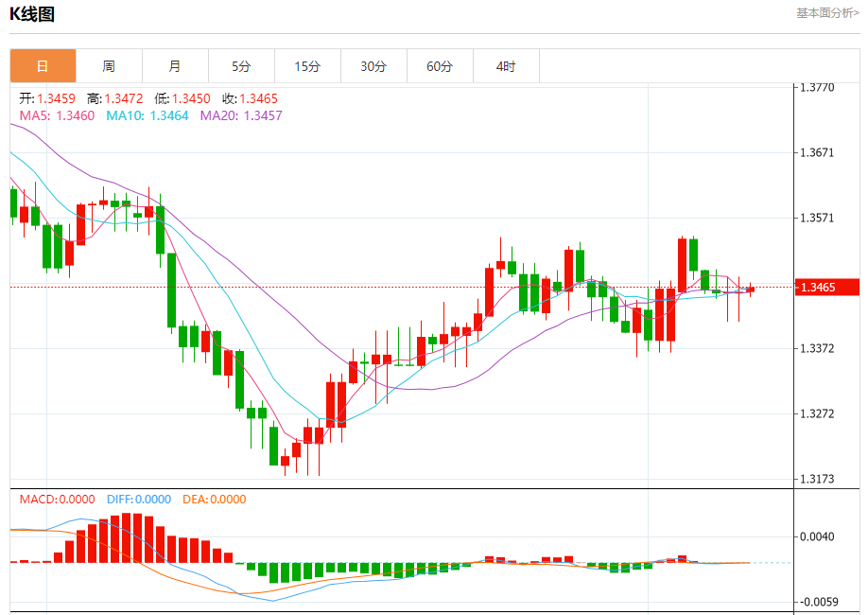The height and width of the screenshot is (615, 868).
Task: Click the red 1.3465 current price tag
Action: click(x=827, y=287)
